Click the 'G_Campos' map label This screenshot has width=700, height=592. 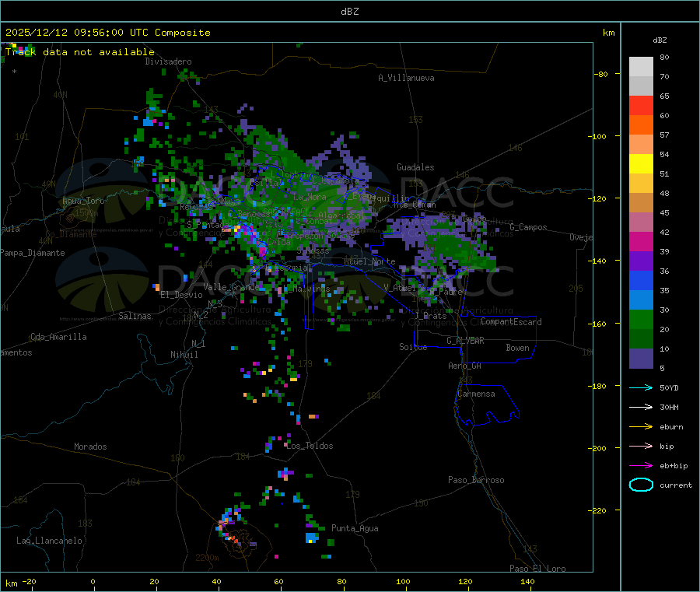coord(529,227)
